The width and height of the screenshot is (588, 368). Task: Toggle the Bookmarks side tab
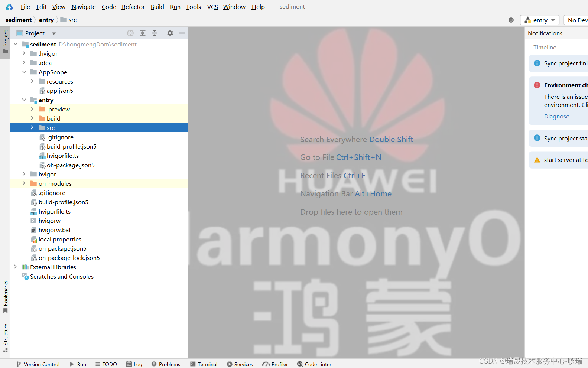click(5, 297)
